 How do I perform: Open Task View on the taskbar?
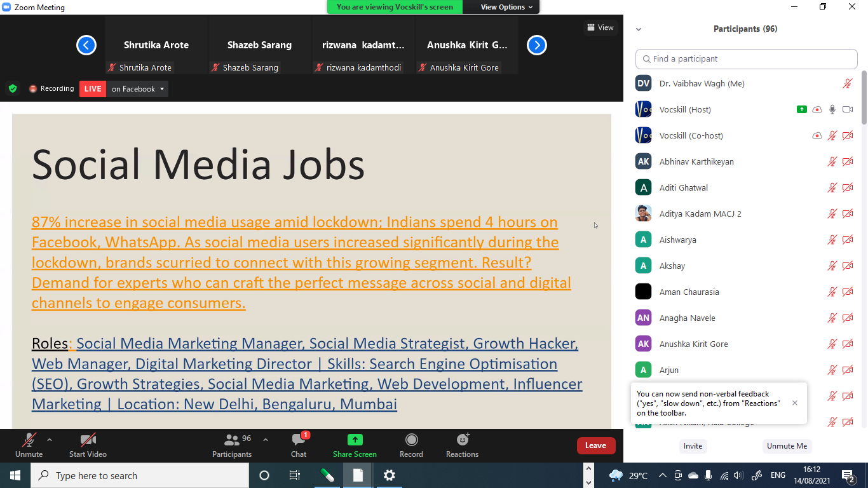pyautogui.click(x=295, y=475)
